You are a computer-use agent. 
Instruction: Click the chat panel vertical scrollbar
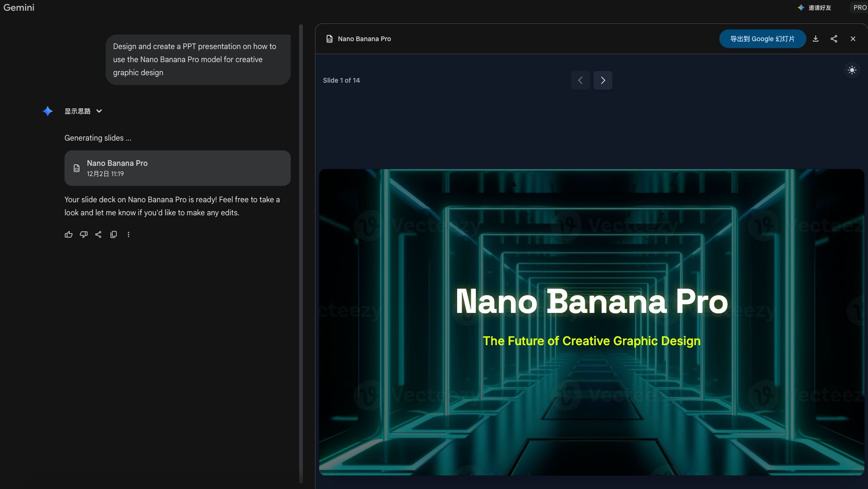coord(301,252)
